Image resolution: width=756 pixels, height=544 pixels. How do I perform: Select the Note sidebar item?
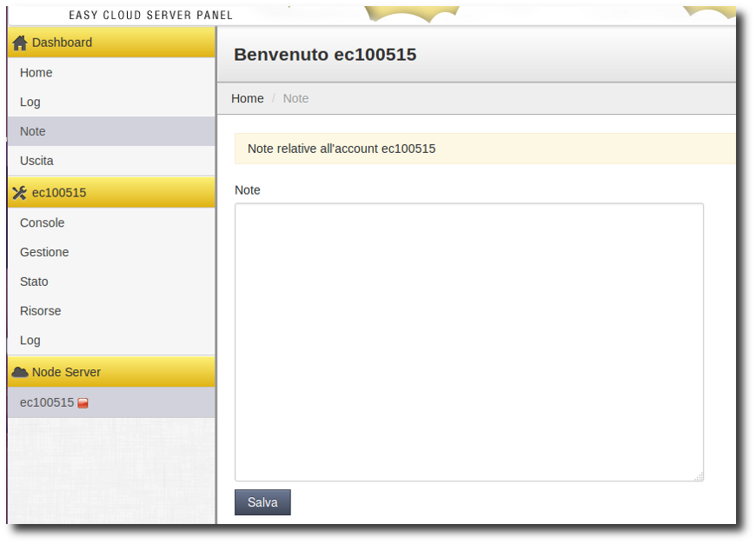111,131
